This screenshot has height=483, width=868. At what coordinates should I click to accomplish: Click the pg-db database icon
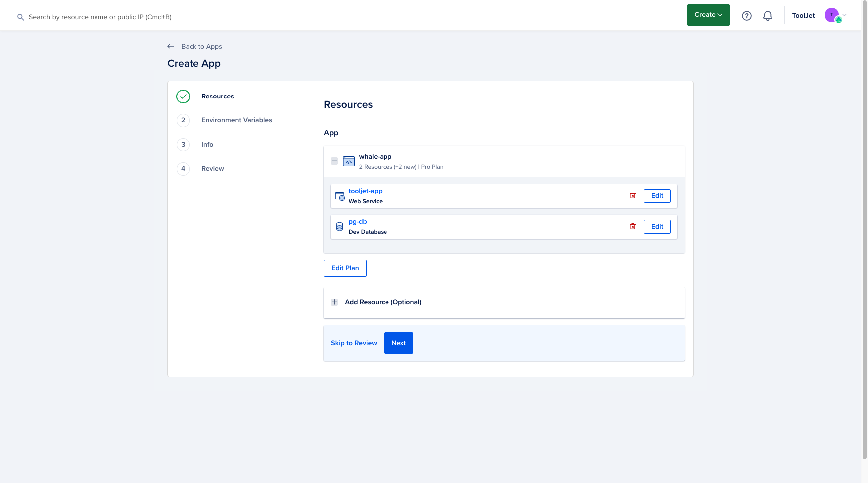click(x=339, y=227)
